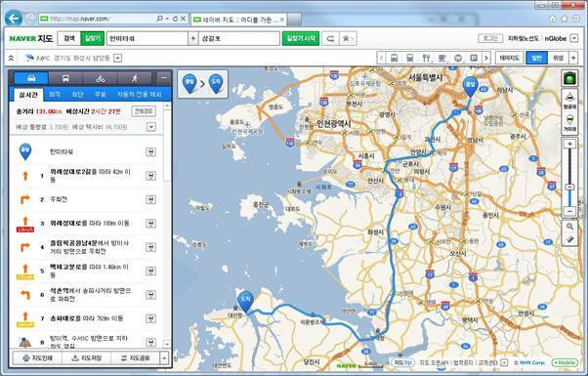Select the distance ruler tool on map

point(570,239)
